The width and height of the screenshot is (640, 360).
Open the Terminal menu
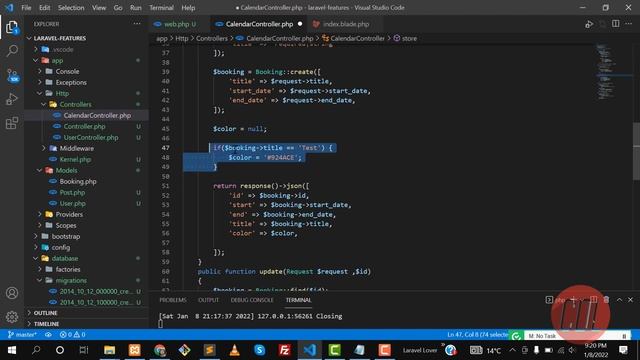pos(161,8)
